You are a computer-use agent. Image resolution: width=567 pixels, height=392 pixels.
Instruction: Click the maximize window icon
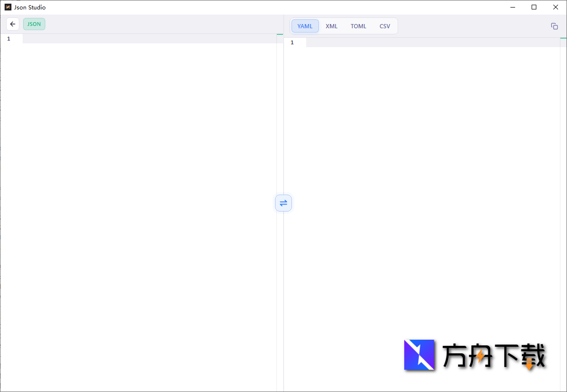[534, 7]
